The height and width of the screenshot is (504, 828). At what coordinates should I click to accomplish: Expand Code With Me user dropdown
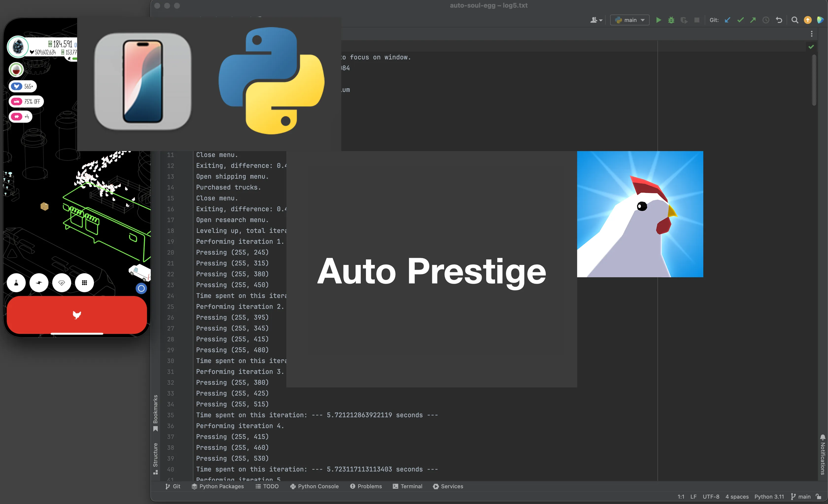(596, 20)
